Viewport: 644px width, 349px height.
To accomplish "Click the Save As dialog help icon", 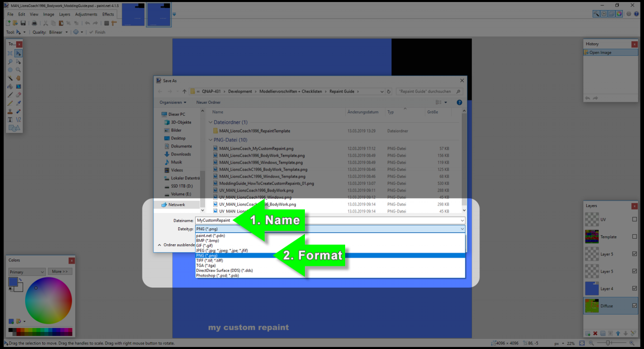I will (x=459, y=102).
